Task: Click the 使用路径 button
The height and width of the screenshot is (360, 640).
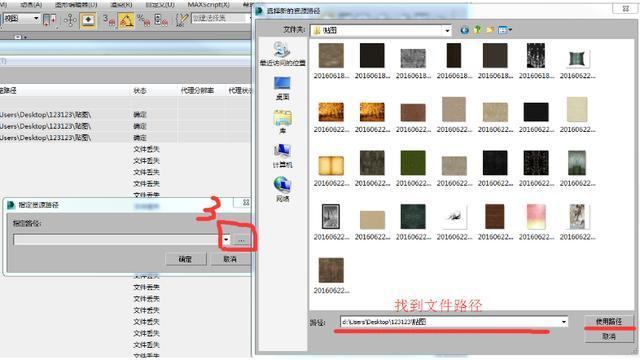Action: tap(609, 322)
